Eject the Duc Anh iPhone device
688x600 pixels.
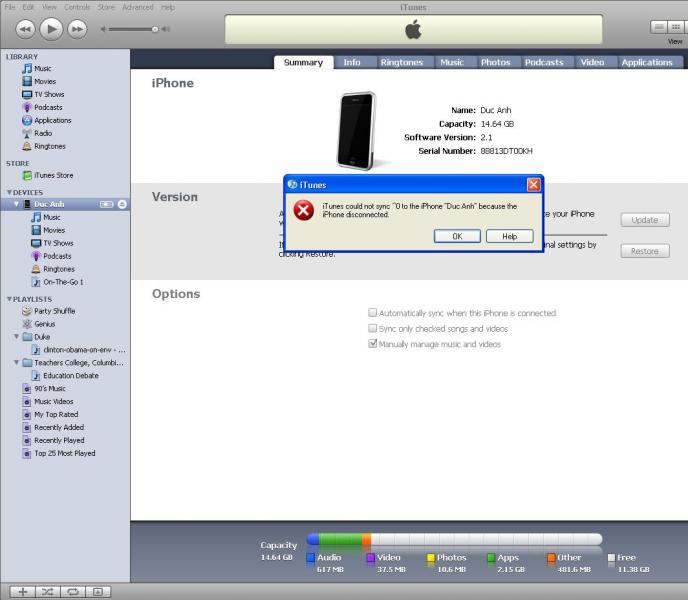coord(122,204)
